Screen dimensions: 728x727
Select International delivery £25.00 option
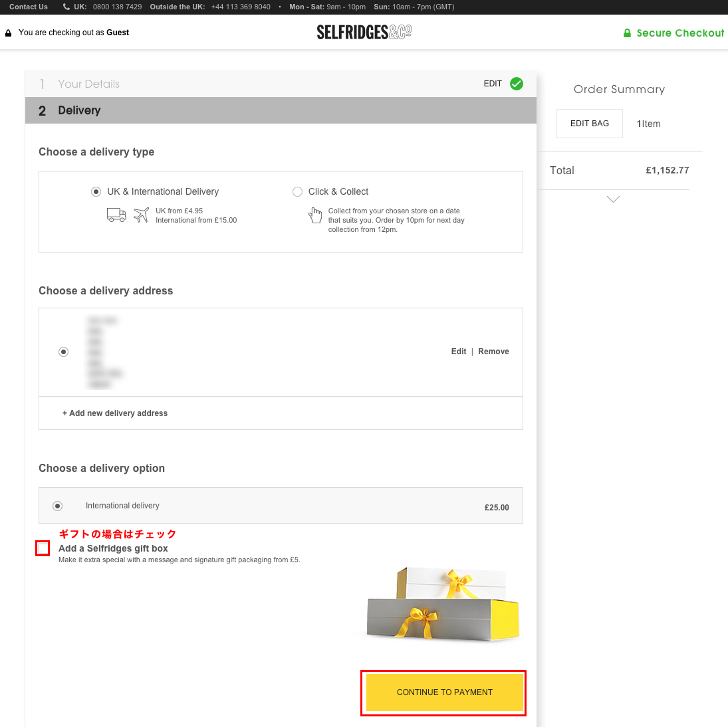(x=58, y=506)
